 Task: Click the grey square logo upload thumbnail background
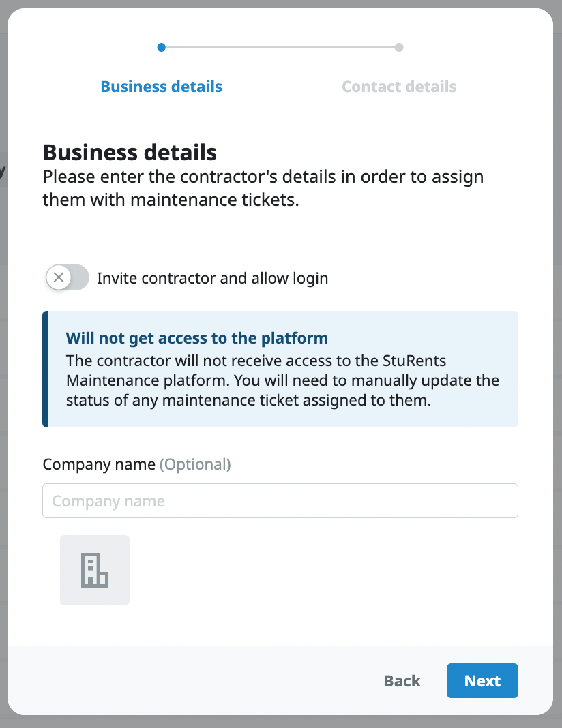coord(72,593)
